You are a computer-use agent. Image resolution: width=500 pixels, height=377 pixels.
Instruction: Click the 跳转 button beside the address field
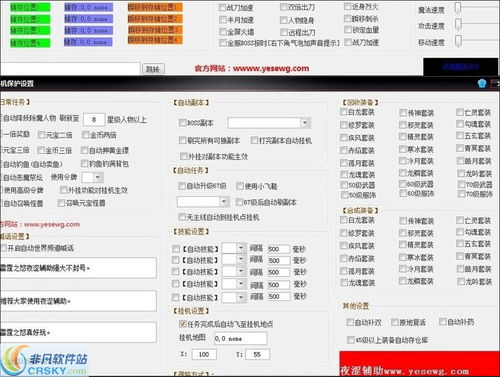point(153,69)
